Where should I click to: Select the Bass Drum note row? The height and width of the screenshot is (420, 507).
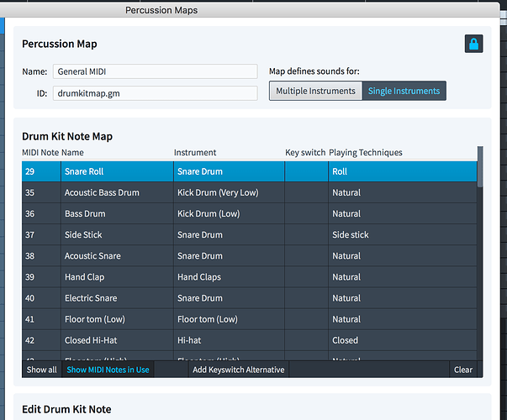coord(250,213)
